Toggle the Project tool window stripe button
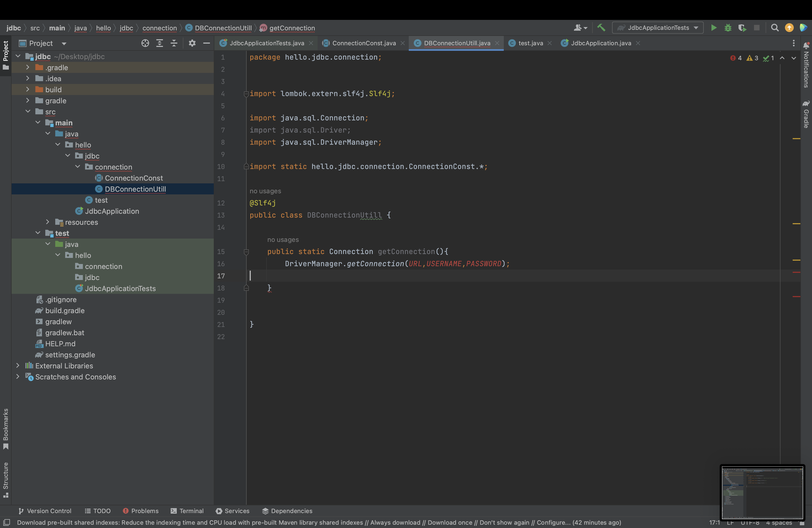The image size is (812, 528). [6, 55]
